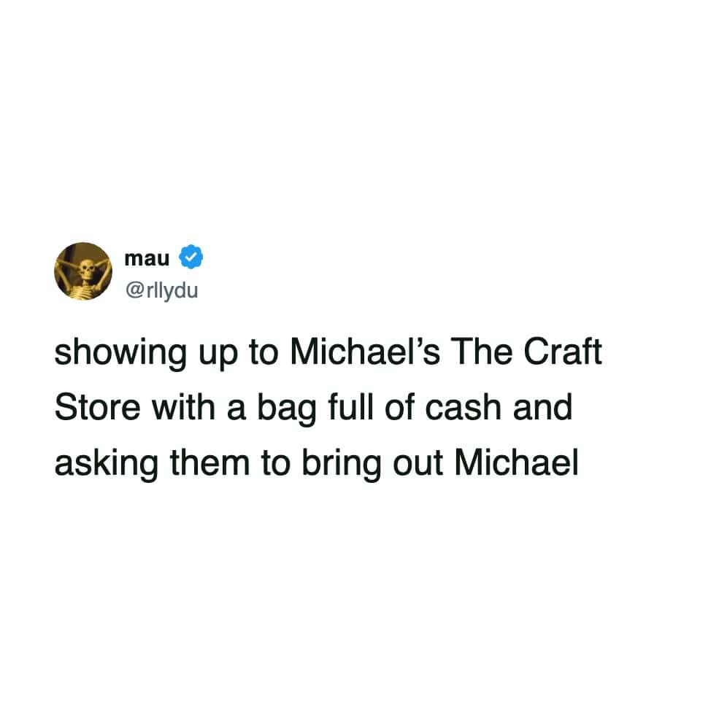Select the final word Michael
Viewport: 727px width, 728px height.
516,463
